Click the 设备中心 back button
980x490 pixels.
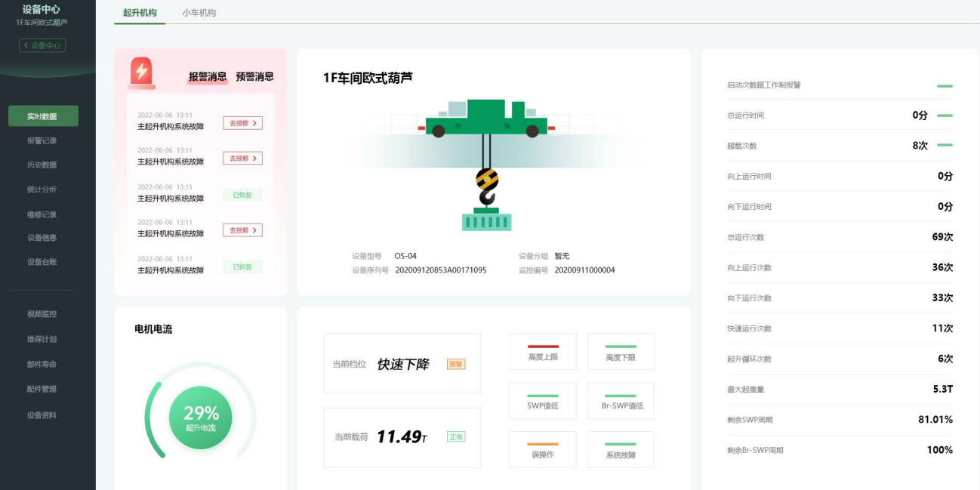pyautogui.click(x=42, y=45)
